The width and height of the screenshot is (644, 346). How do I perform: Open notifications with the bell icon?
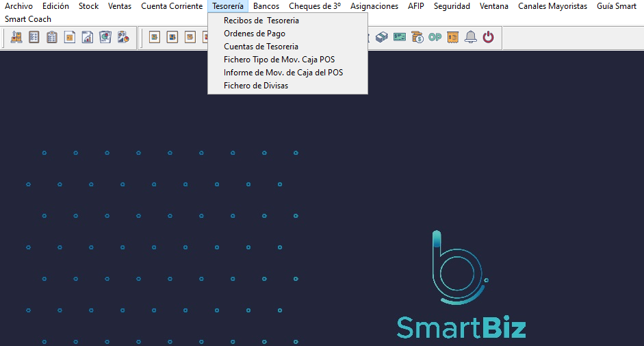(x=470, y=38)
